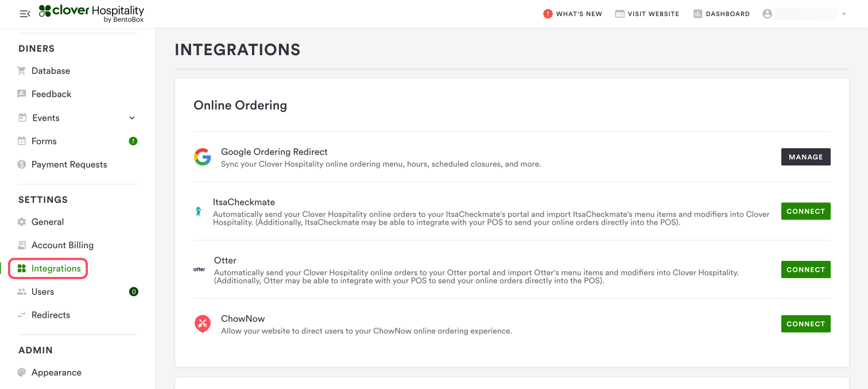The image size is (868, 389).
Task: Click the Visit Website browser icon
Action: point(619,14)
